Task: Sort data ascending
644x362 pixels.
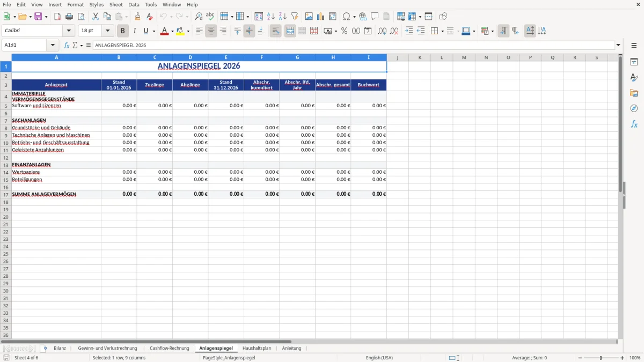Action: [270, 16]
